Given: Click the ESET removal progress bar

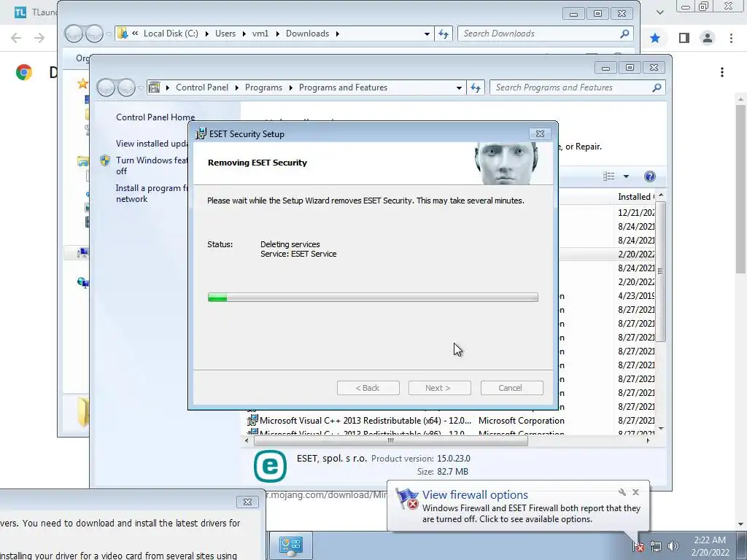Looking at the screenshot, I should point(373,297).
